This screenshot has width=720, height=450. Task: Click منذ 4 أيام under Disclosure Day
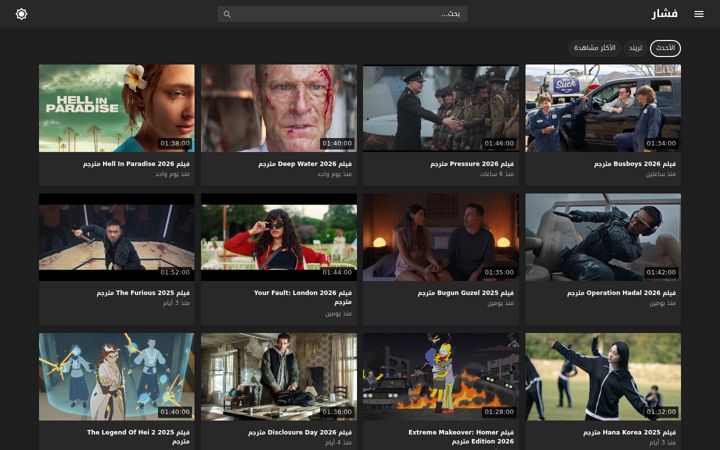[339, 443]
